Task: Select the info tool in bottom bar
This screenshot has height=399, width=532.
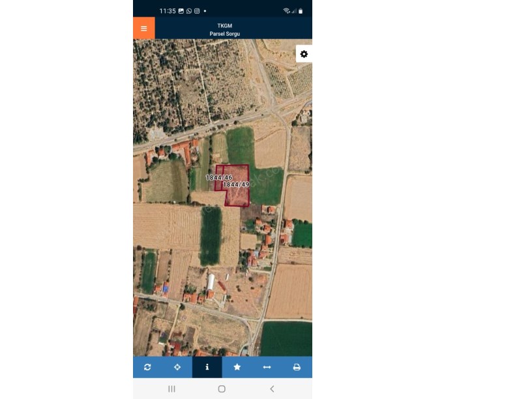Action: click(207, 367)
